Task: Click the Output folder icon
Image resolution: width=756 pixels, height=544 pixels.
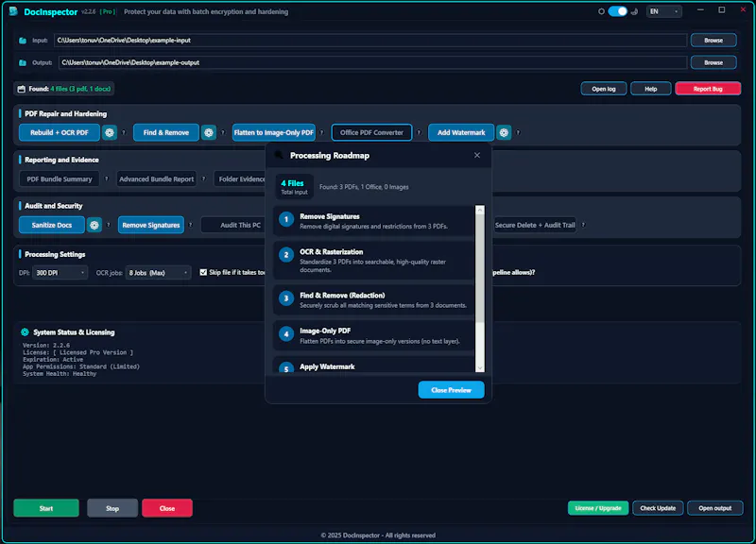Action: pos(23,62)
